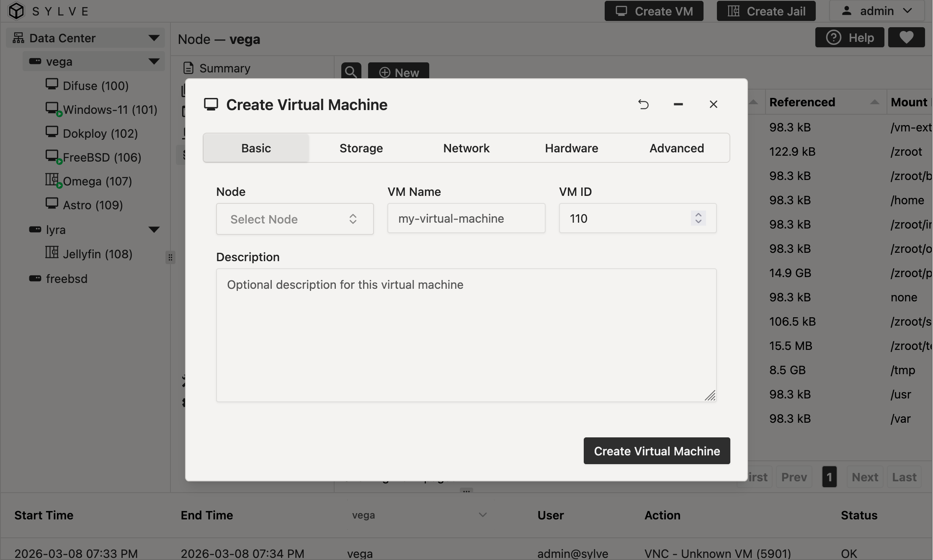The image size is (933, 560).
Task: Go to the Next page of results
Action: [x=864, y=477]
